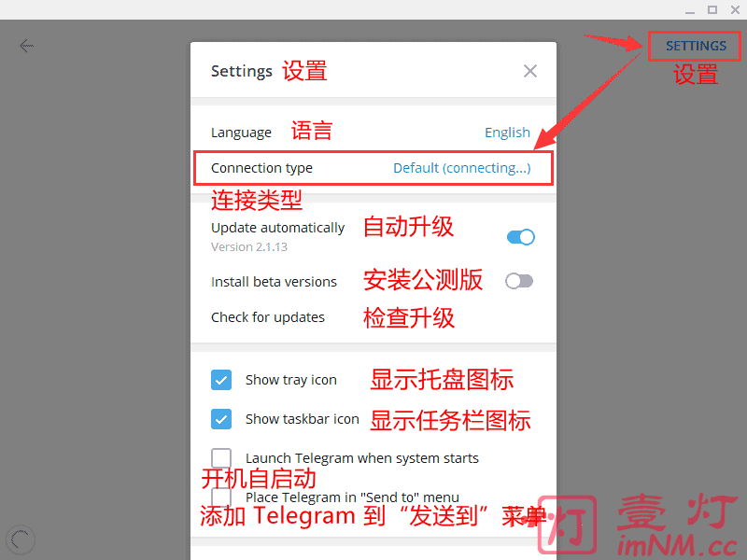Click the back arrow icon
Viewport: 747px width, 560px height.
(x=27, y=46)
